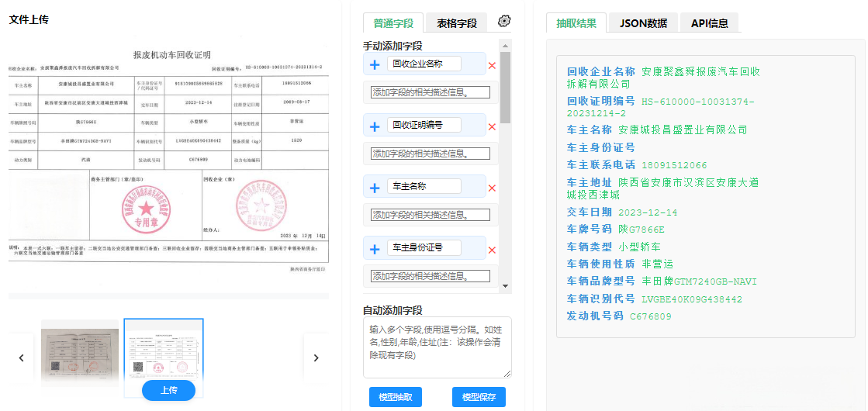Delete the 回收企业名称 field with red X
Viewport: 868px width, 411px height.
point(492,65)
